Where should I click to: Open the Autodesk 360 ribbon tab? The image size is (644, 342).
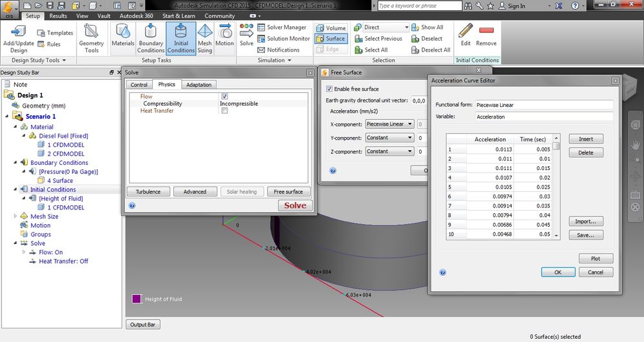tap(137, 16)
